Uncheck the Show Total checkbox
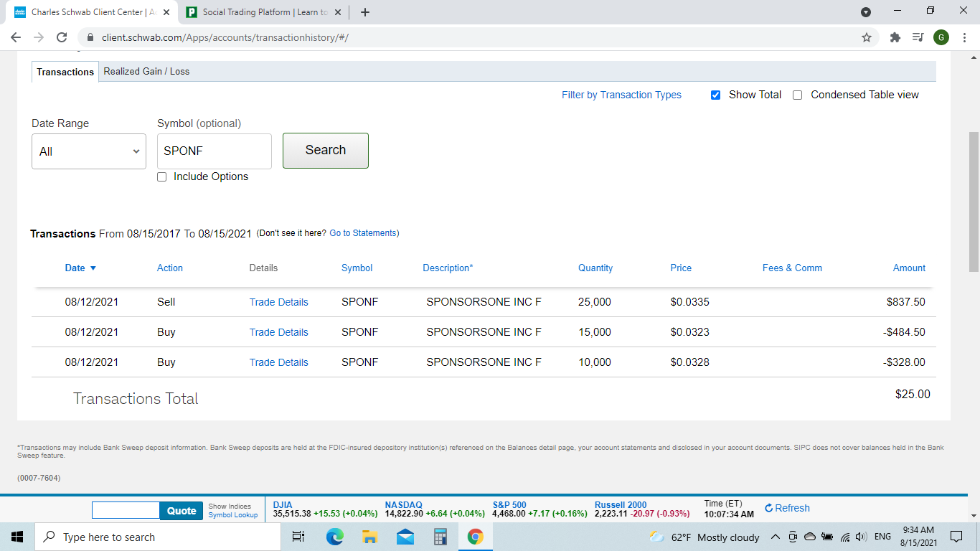The height and width of the screenshot is (551, 980). click(715, 95)
